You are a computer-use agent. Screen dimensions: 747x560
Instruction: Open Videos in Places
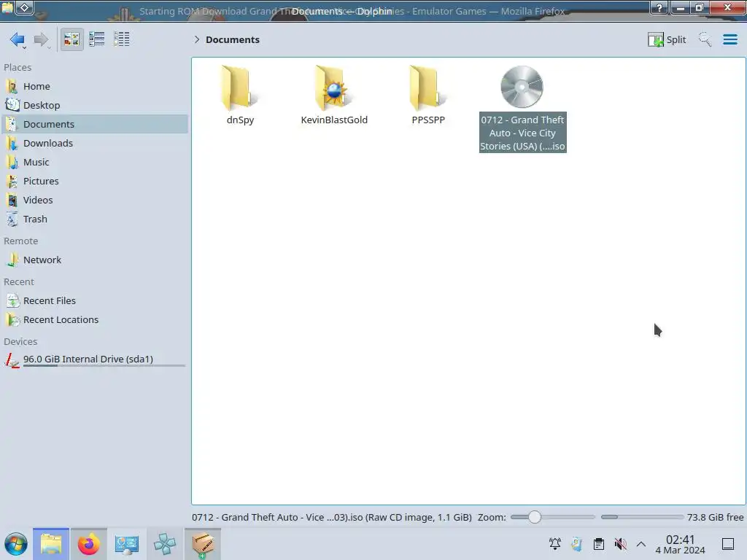pos(94,201)
